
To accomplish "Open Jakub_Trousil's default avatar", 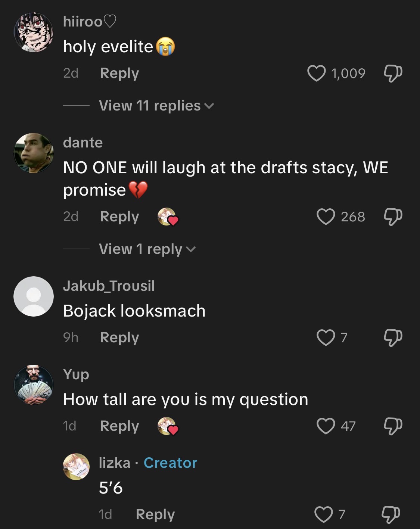I will [34, 296].
